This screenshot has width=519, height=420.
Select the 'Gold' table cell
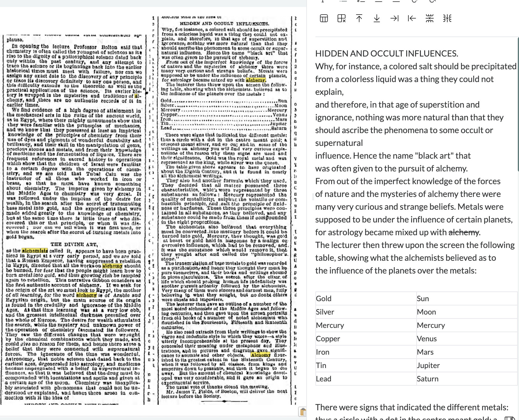[x=324, y=298]
